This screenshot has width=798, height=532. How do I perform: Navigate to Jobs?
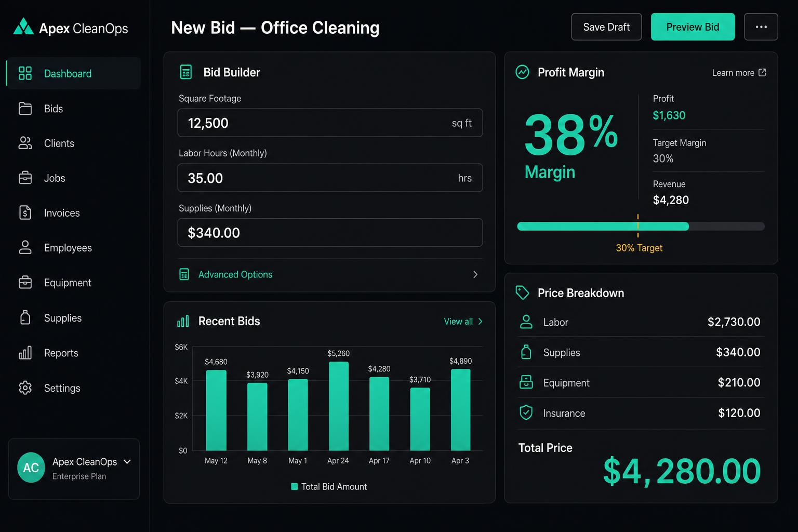[x=73, y=178]
